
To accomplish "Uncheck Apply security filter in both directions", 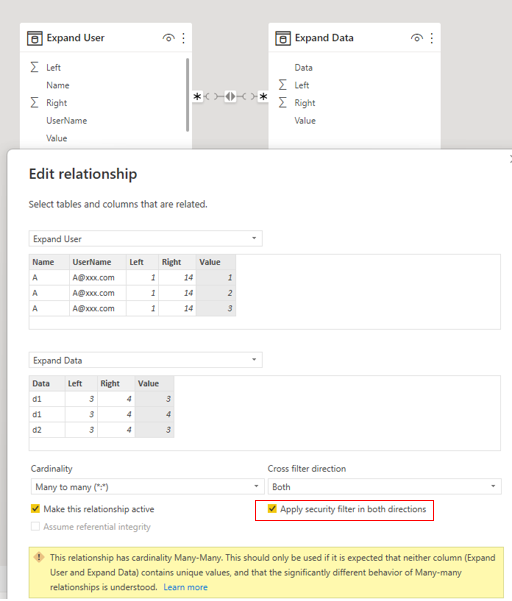I will tap(272, 509).
